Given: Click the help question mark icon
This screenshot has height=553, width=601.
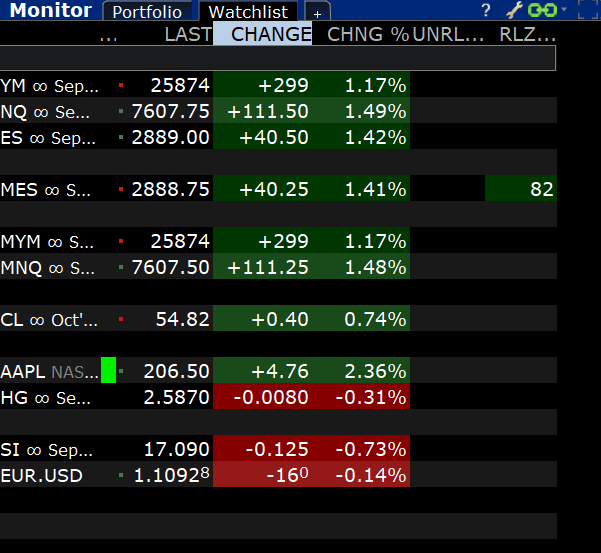Looking at the screenshot, I should [x=486, y=10].
